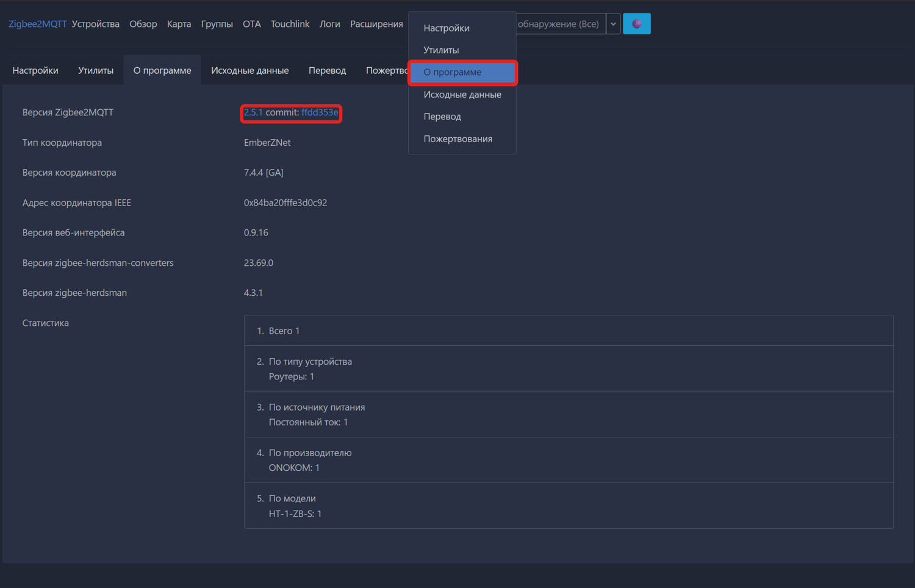Switch to the Настройки tab

coord(35,70)
